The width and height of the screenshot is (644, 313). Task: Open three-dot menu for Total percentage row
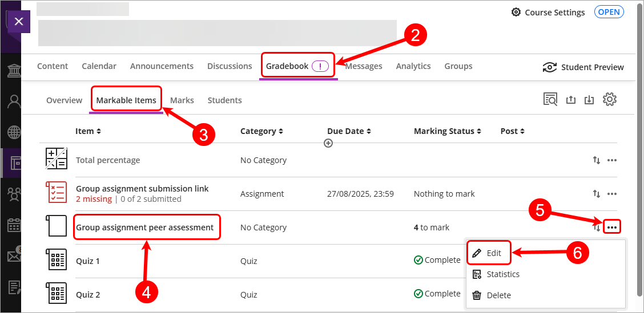[x=612, y=160]
